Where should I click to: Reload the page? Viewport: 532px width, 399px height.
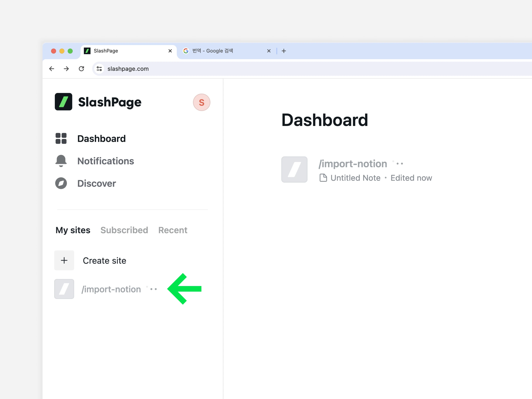click(81, 69)
